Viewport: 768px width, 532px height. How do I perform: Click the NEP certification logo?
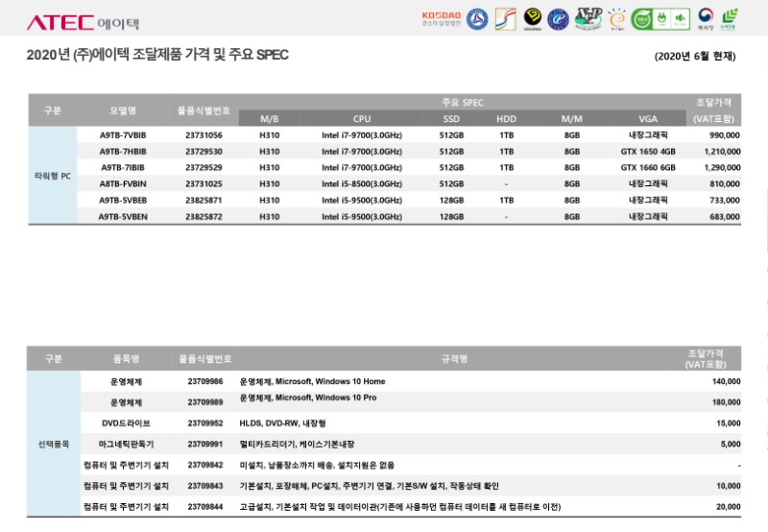point(588,18)
